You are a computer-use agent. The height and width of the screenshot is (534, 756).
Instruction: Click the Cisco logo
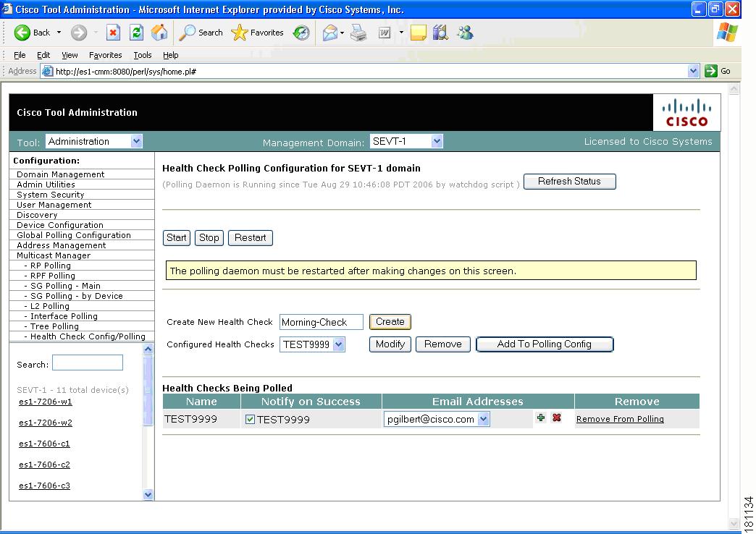(x=686, y=112)
